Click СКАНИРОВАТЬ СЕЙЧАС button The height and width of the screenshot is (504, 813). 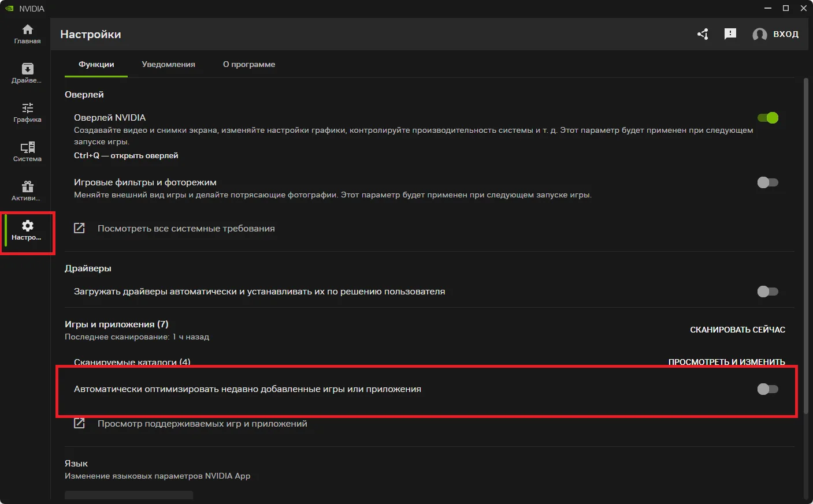tap(737, 330)
